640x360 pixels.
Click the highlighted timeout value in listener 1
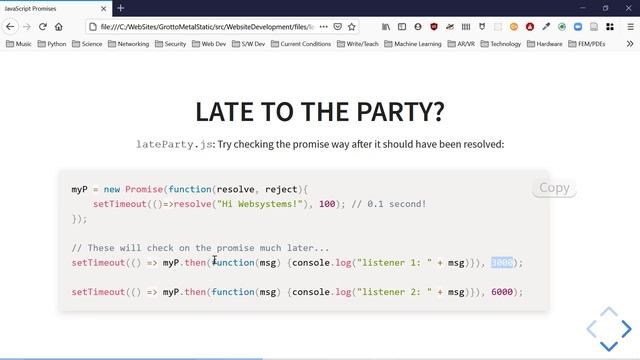tap(502, 262)
